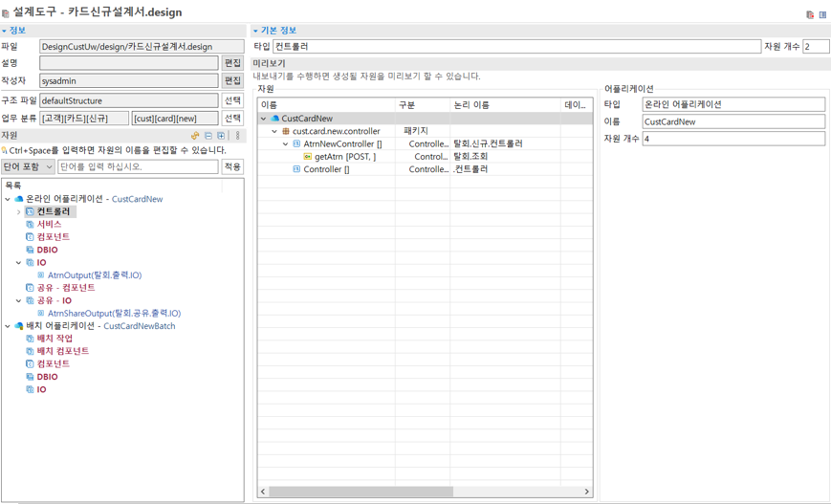The width and height of the screenshot is (831, 504).
Task: Click the 배치 어플리케이션 node icon
Action: (19, 326)
